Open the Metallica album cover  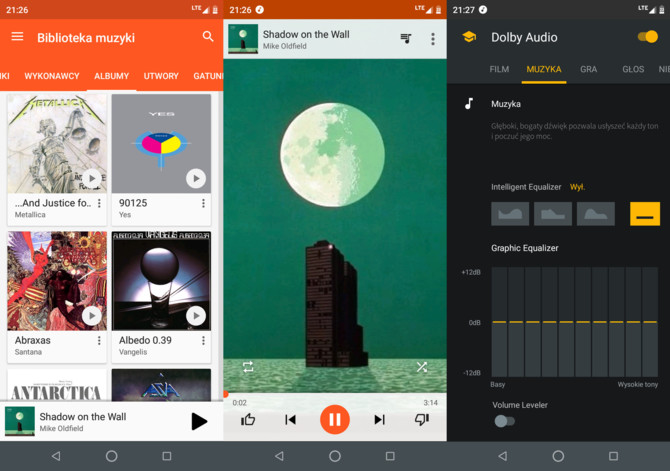57,144
